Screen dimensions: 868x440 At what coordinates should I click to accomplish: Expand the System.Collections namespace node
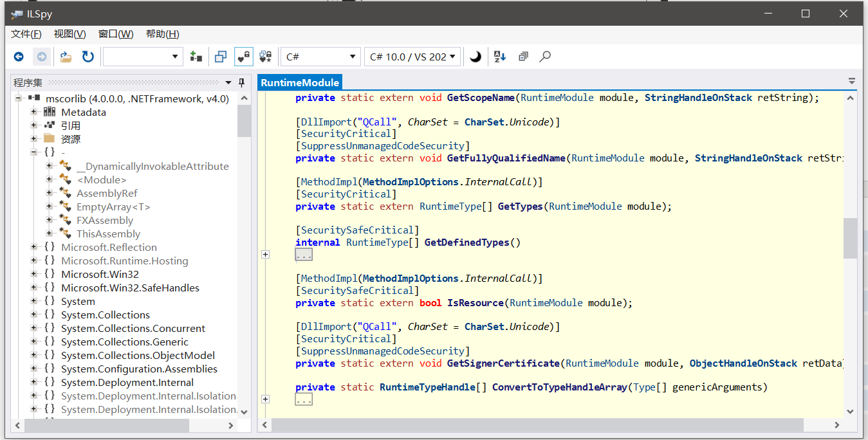click(x=33, y=315)
